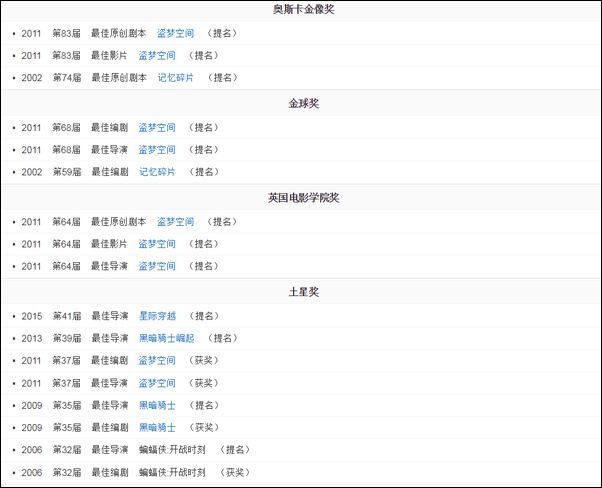602x488 pixels.
Task: Click 第74届 text in 2002 Oscar row
Action: point(67,78)
